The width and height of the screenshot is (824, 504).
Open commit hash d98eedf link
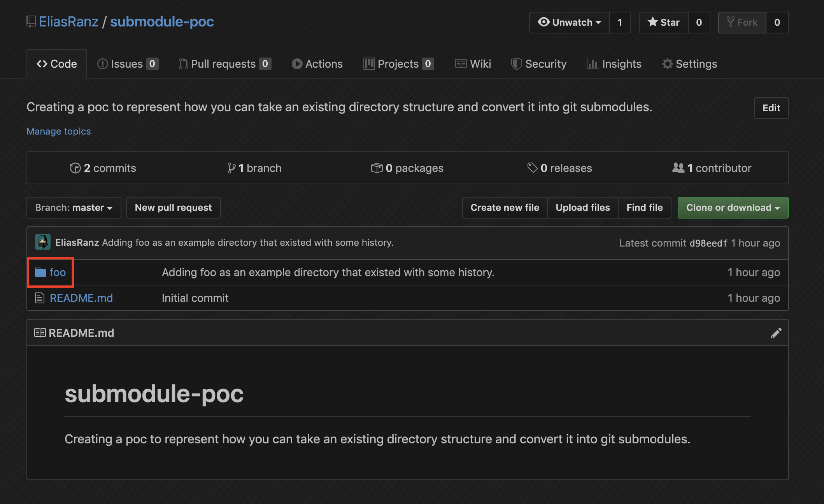[x=708, y=243]
